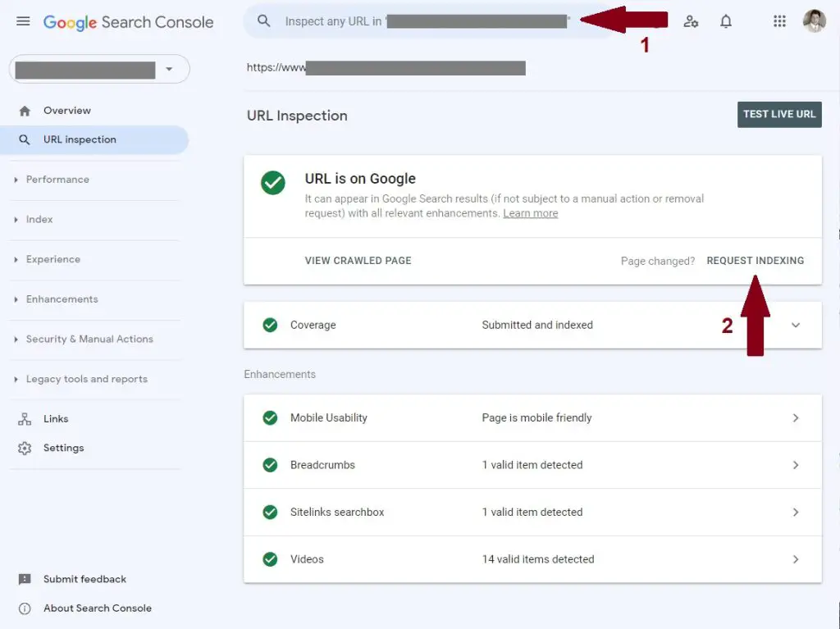
Task: Open Breadcrumbs details chevron
Action: tap(796, 465)
